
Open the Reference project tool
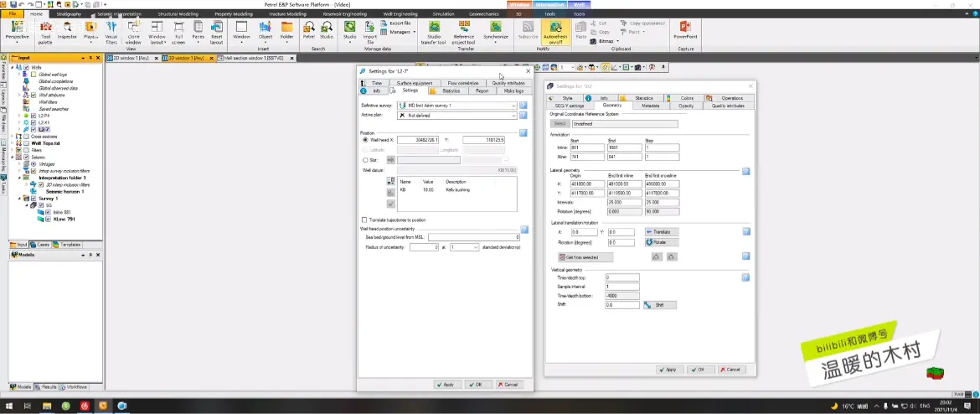pos(464,33)
